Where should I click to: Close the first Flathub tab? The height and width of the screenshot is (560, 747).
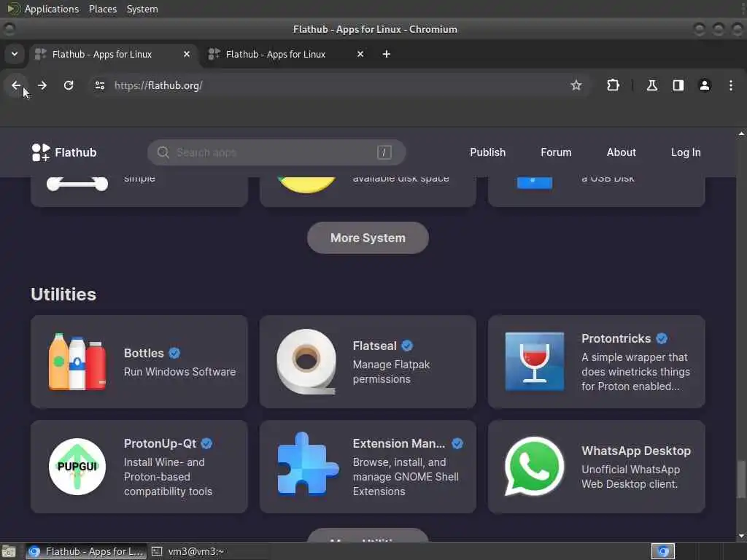[x=187, y=54]
